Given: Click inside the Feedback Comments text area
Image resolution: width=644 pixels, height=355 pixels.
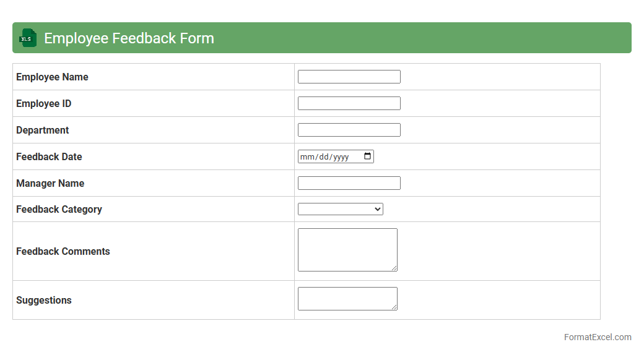Looking at the screenshot, I should (x=347, y=249).
